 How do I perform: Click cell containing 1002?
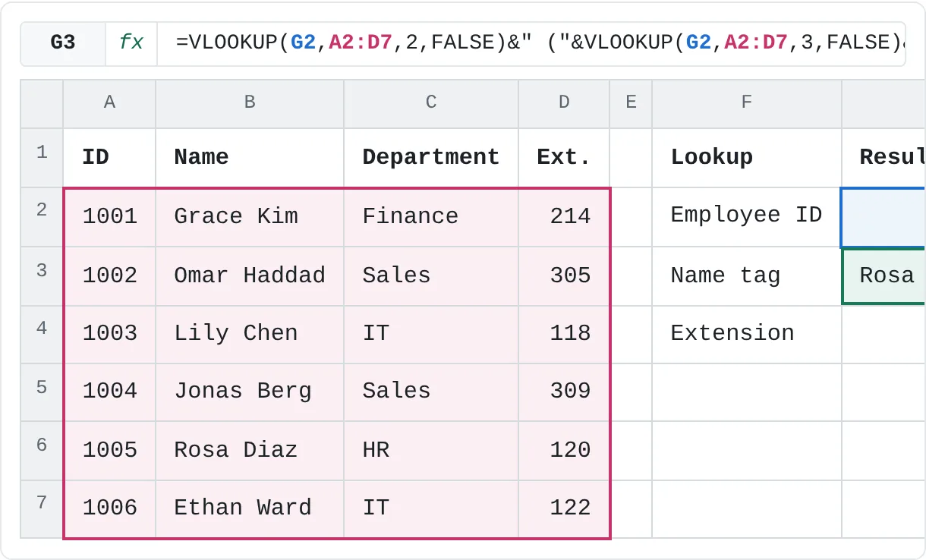(x=109, y=276)
